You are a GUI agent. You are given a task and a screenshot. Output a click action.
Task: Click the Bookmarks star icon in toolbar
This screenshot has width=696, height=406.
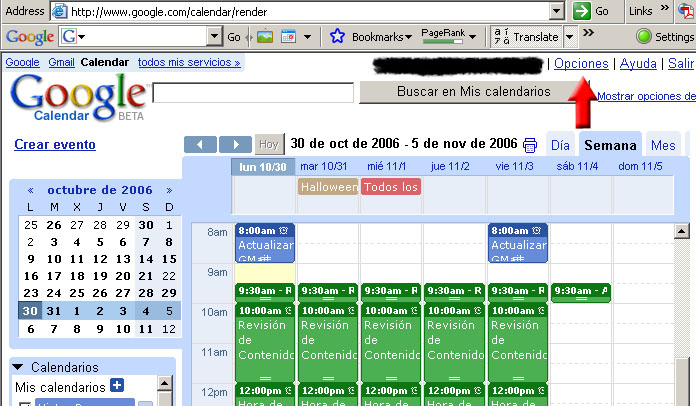[337, 37]
